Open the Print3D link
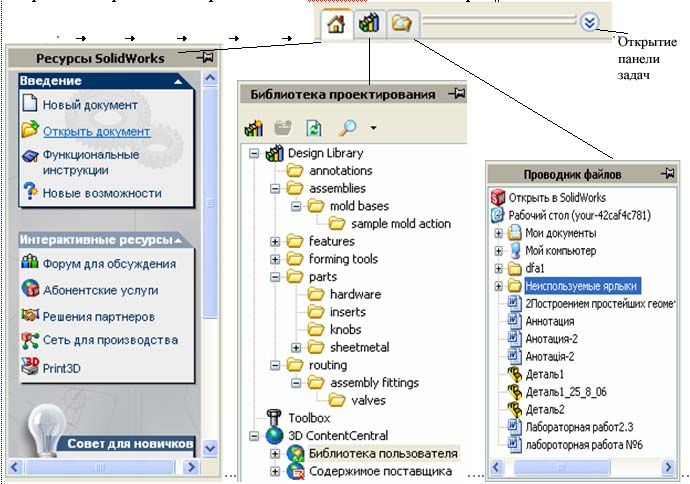The image size is (690, 484). 62,368
